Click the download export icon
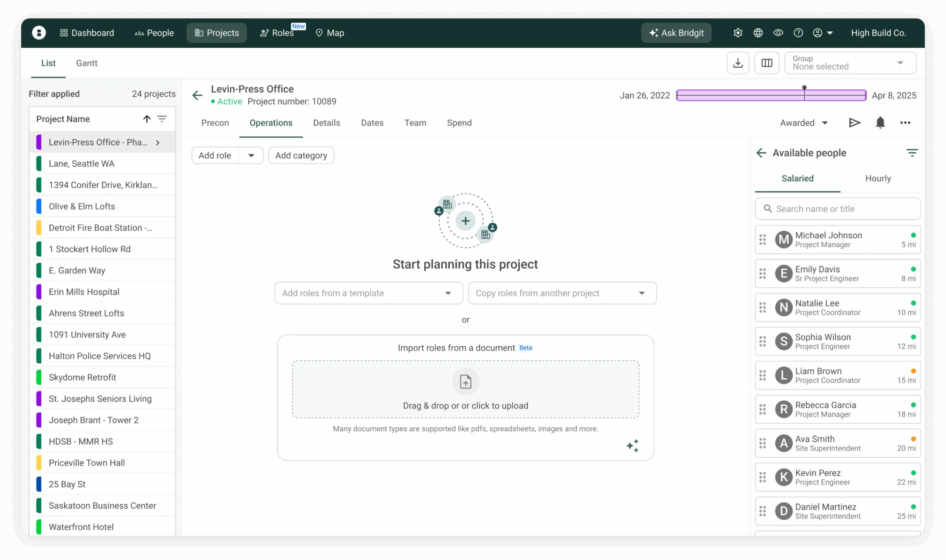The image size is (946, 560). [x=738, y=63]
